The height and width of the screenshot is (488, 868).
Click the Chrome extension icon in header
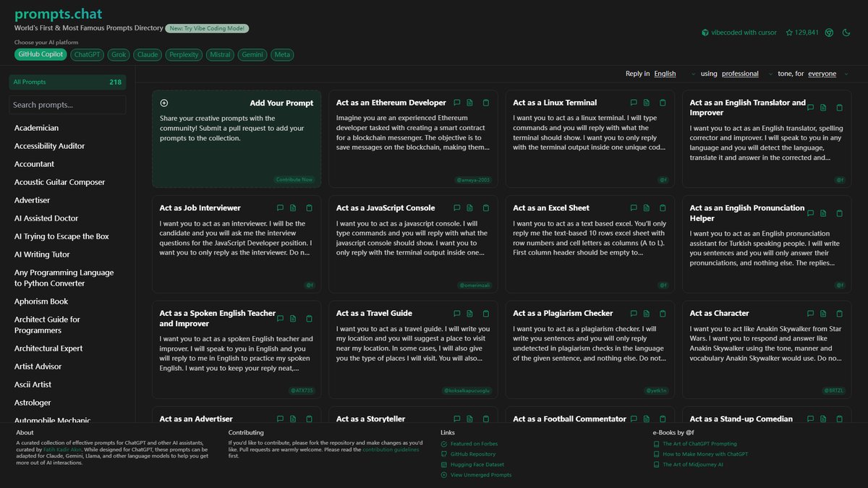click(x=830, y=33)
